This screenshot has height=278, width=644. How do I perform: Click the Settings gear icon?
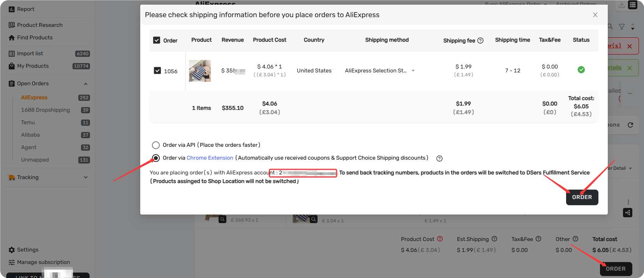pyautogui.click(x=12, y=250)
